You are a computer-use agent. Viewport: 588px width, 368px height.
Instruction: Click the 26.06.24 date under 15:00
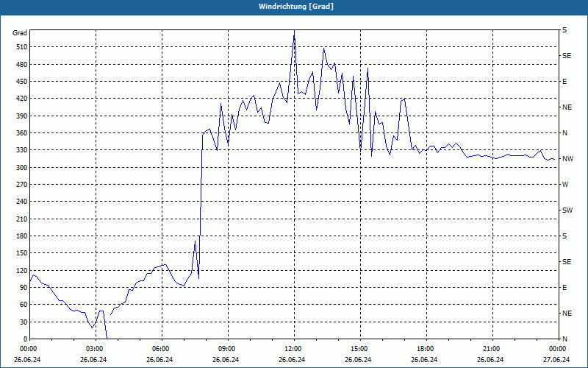(358, 360)
